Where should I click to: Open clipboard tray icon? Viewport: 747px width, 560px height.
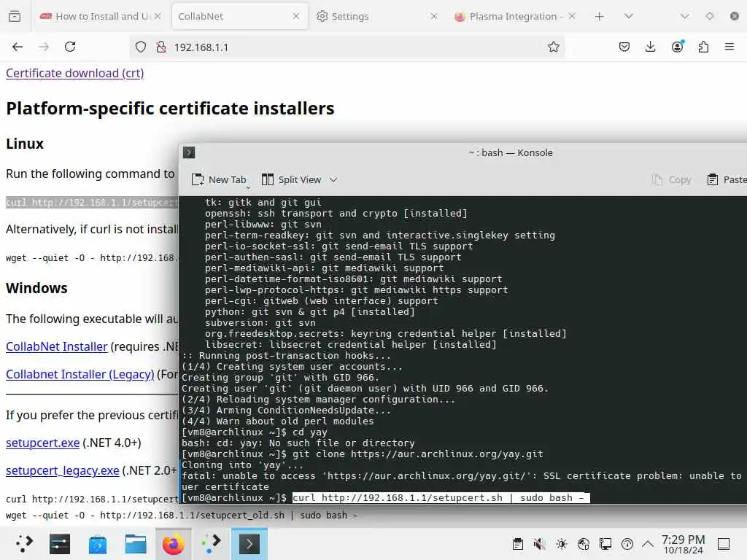click(x=518, y=544)
